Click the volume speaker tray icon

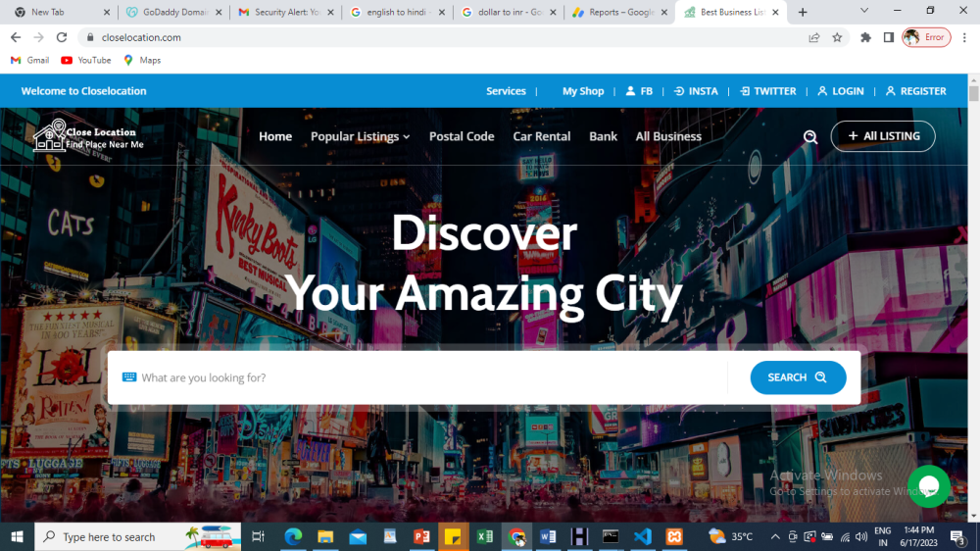(861, 536)
